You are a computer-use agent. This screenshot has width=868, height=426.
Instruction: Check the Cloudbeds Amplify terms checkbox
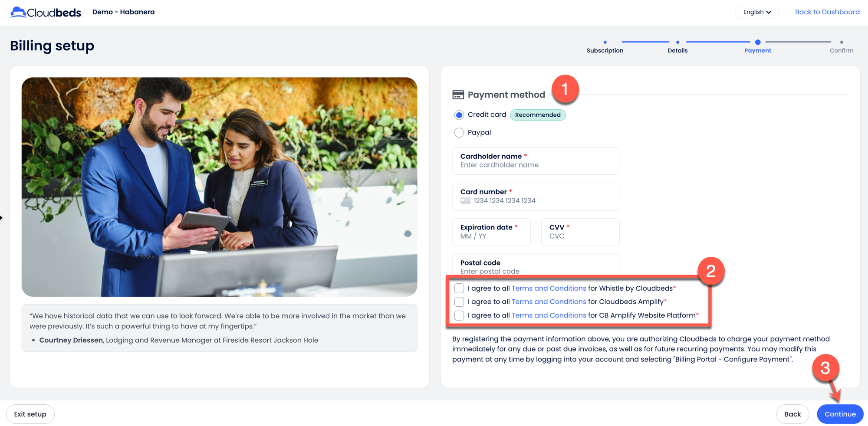459,302
